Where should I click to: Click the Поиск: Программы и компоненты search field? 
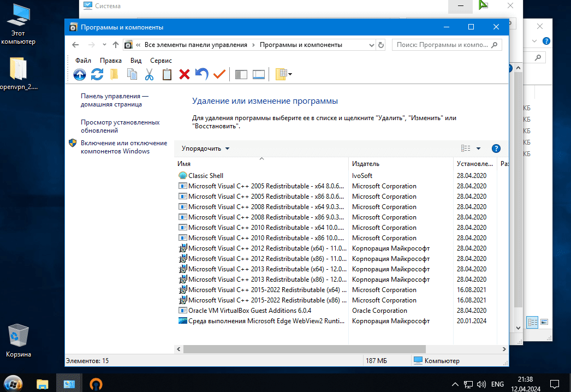[447, 45]
